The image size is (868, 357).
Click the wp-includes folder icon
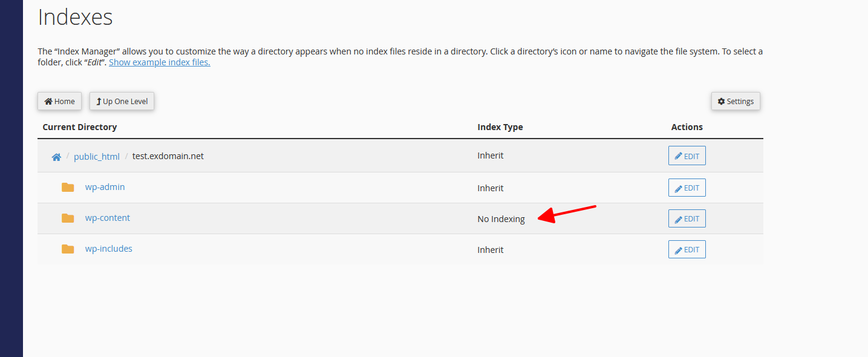click(x=68, y=249)
